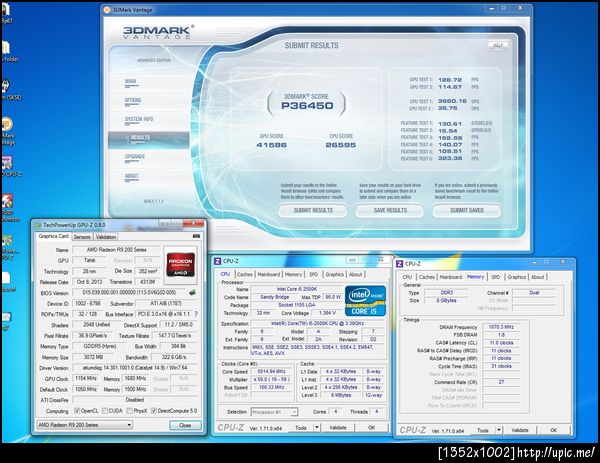Open Help in 3DMark Vantage
This screenshot has width=600, height=463.
click(x=498, y=45)
